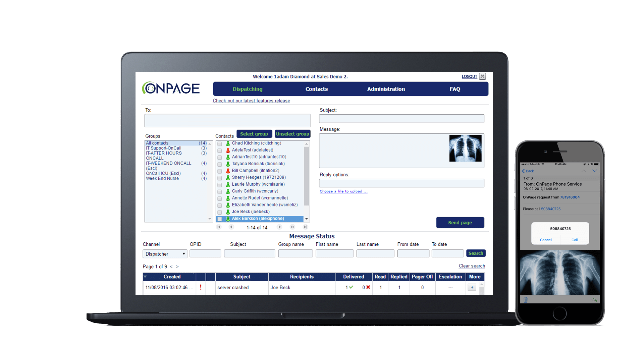The image size is (644, 362).
Task: Tap reply arrow icon on phone
Action: tap(594, 300)
